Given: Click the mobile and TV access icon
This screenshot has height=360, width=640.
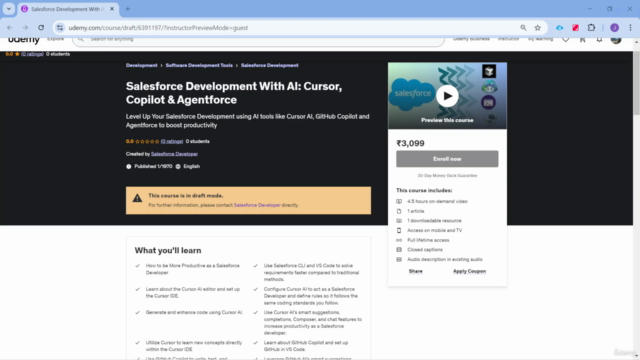Looking at the screenshot, I should click(x=399, y=230).
